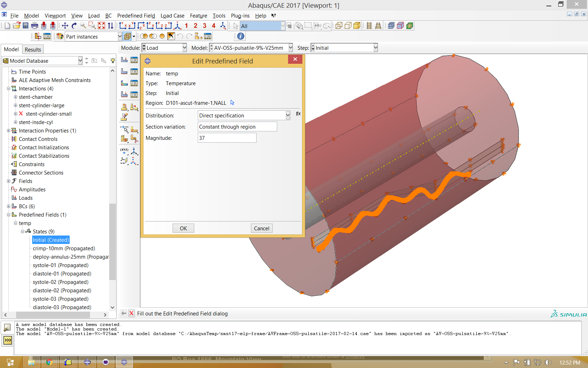Click the Edit Region arrow icon
This screenshot has height=368, width=588.
coord(232,103)
